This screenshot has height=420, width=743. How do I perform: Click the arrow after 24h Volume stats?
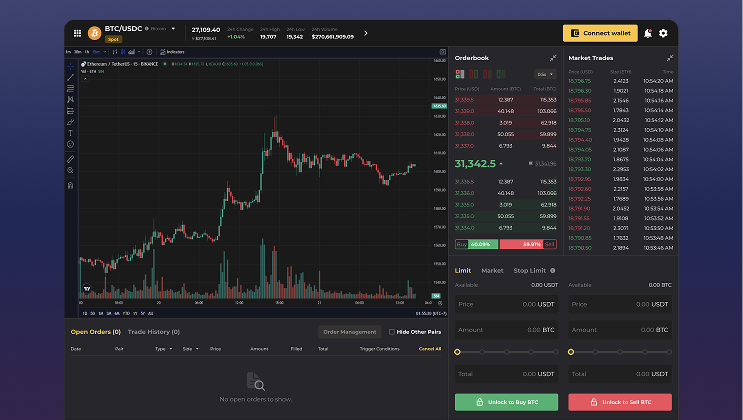pyautogui.click(x=365, y=33)
